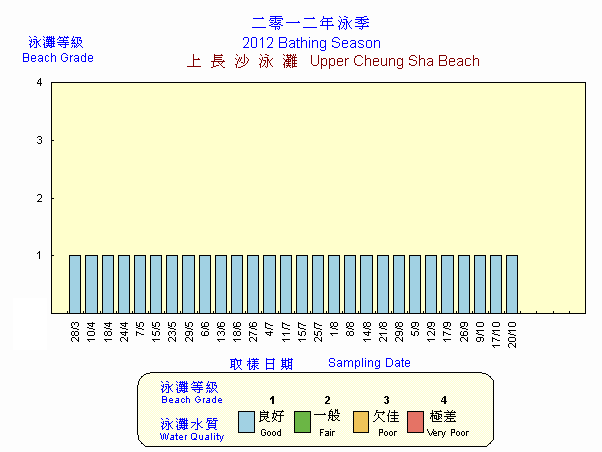The height and width of the screenshot is (452, 602).
Task: Click the bar above date 17/10
Action: click(496, 284)
